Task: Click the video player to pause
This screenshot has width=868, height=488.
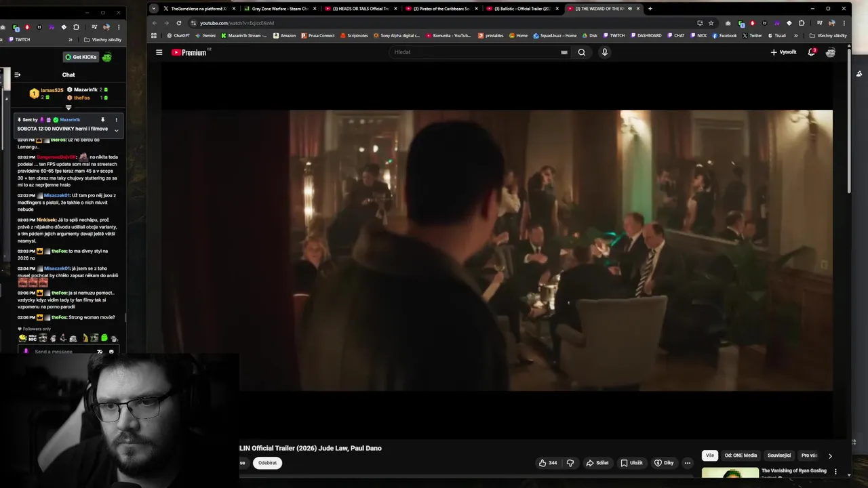Action: pos(496,250)
